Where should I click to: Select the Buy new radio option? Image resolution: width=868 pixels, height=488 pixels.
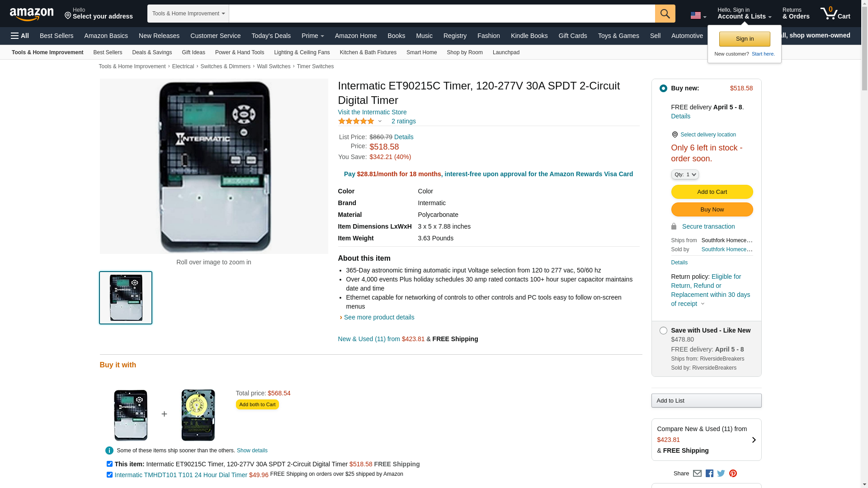pyautogui.click(x=663, y=89)
